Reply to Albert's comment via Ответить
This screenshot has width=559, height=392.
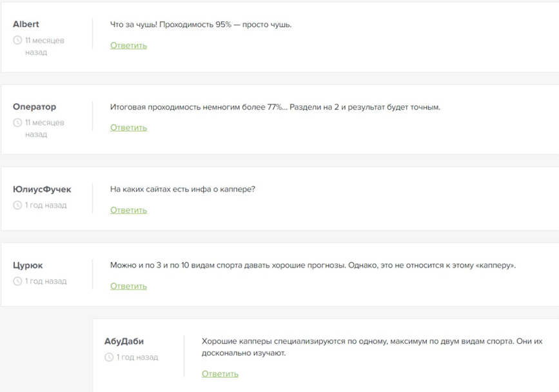128,46
